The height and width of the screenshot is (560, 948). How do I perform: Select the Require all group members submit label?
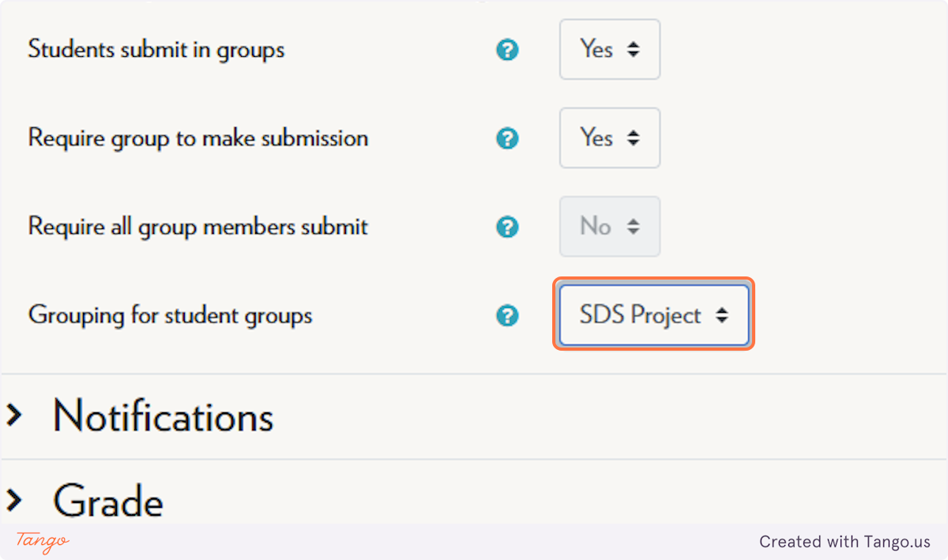198,227
